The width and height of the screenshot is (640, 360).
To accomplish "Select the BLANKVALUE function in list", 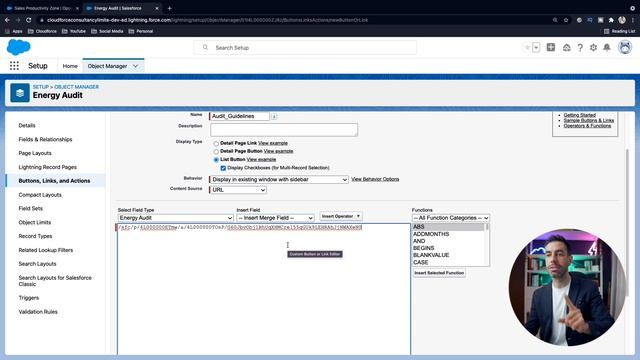I will click(x=431, y=255).
